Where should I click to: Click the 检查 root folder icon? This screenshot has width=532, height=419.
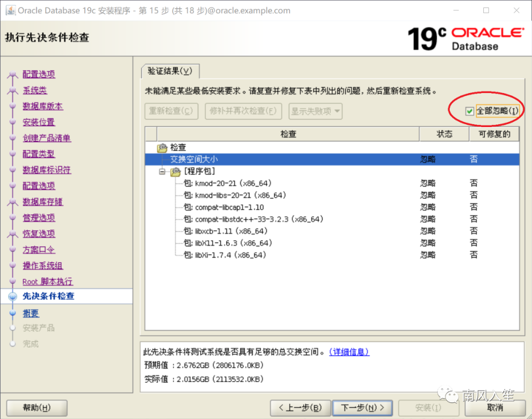click(x=162, y=148)
